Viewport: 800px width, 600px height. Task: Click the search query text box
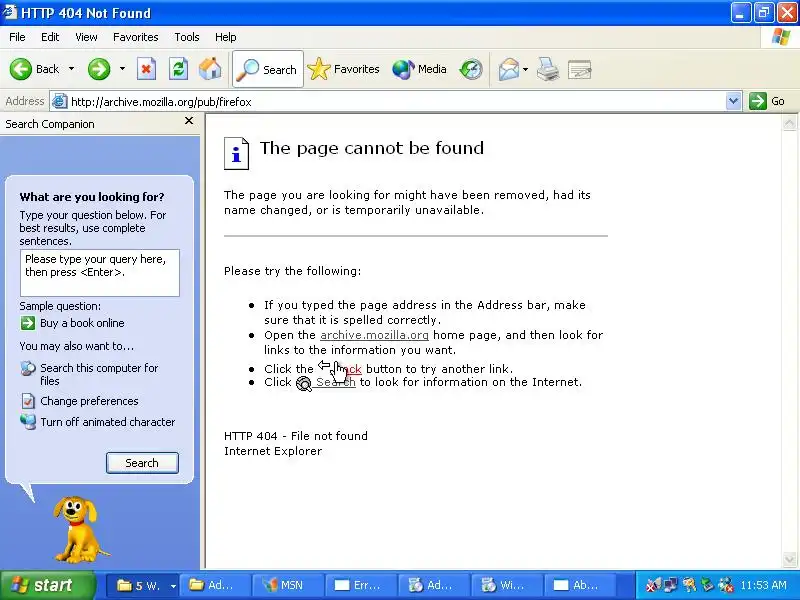(100, 273)
